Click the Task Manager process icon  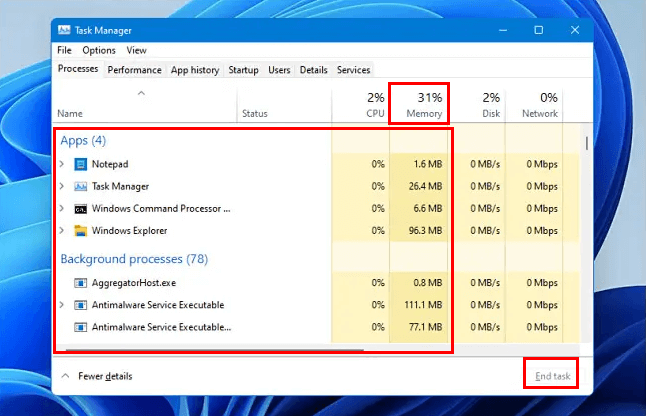(x=81, y=186)
